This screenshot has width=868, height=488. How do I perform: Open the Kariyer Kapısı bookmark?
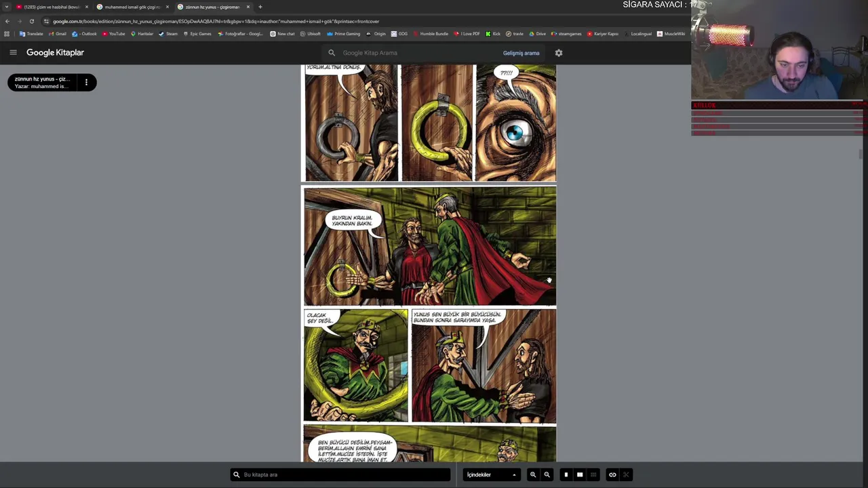pyautogui.click(x=604, y=34)
